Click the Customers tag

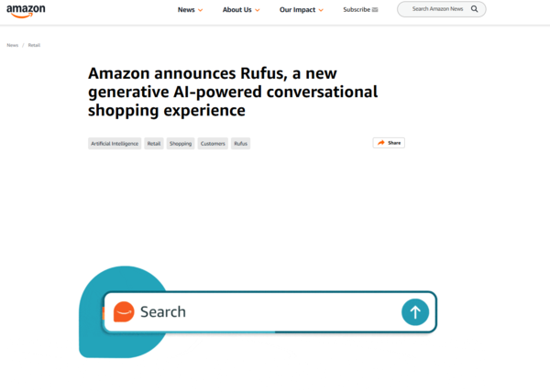[x=213, y=144]
